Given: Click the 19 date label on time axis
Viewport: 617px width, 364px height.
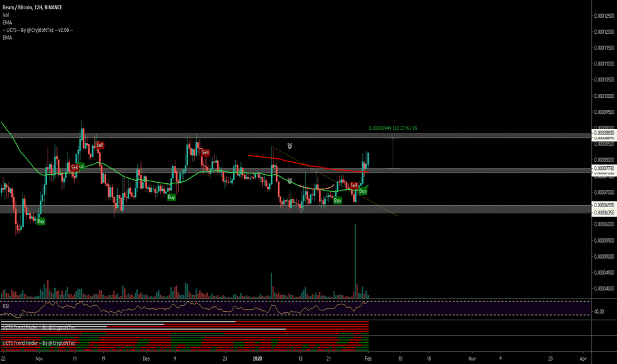Looking at the screenshot, I should [103, 359].
